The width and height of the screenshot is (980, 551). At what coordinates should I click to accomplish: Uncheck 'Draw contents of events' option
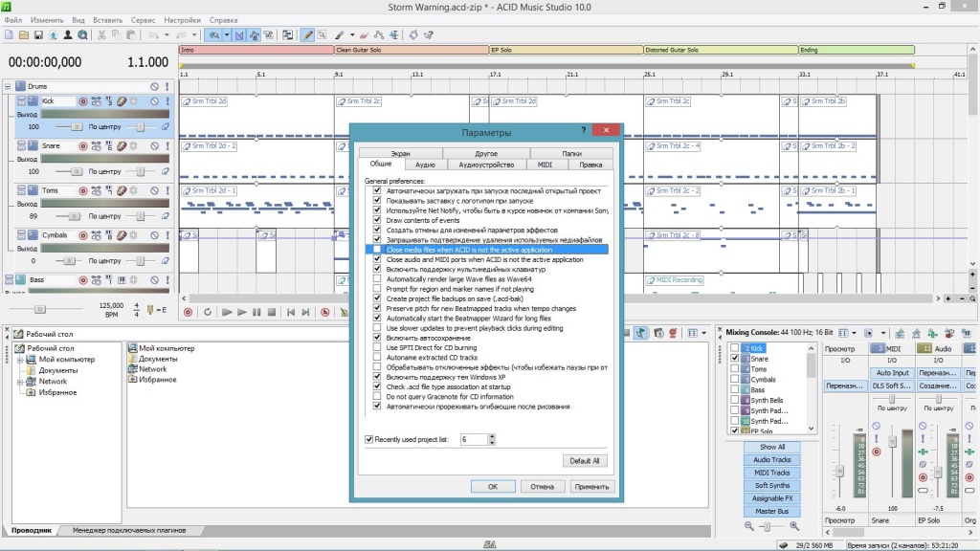pyautogui.click(x=377, y=220)
